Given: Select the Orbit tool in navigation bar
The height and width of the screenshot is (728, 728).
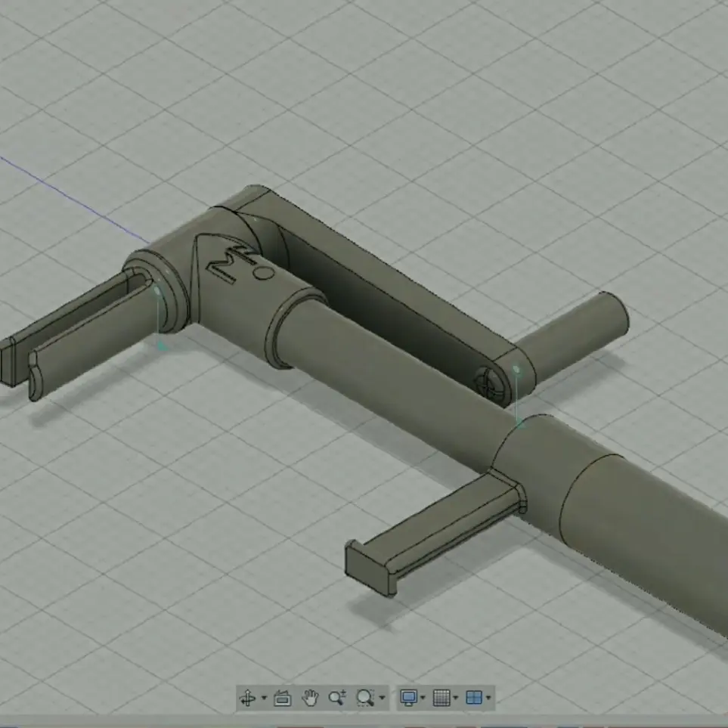Looking at the screenshot, I should point(247,698).
